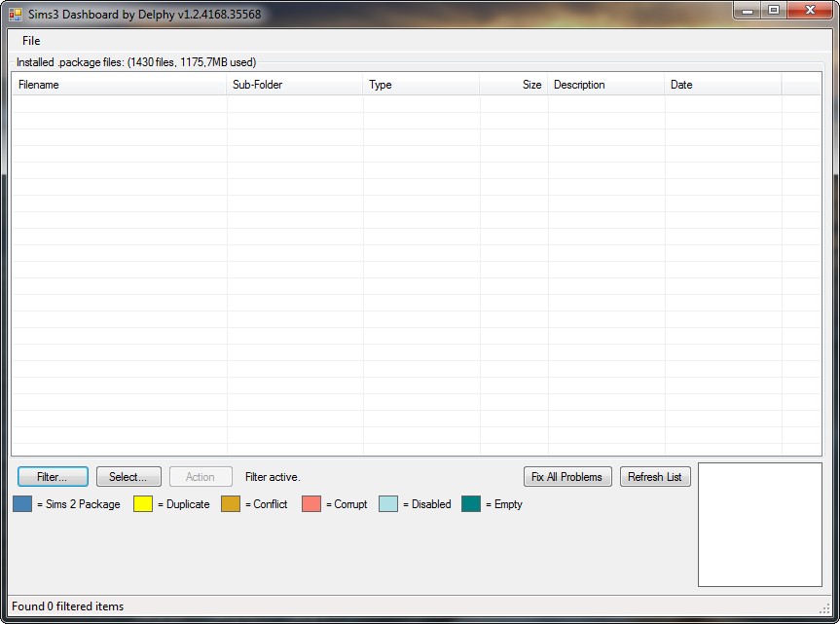Click the yellow Duplicate color swatch
Screen dimensions: 840x624
(143, 504)
